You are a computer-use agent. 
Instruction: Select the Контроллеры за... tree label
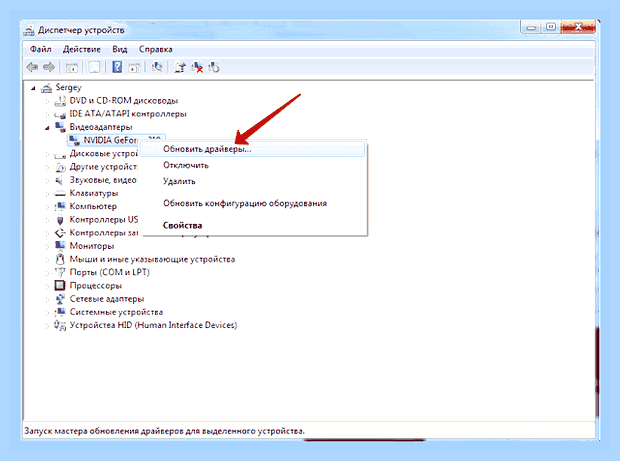coord(104,233)
